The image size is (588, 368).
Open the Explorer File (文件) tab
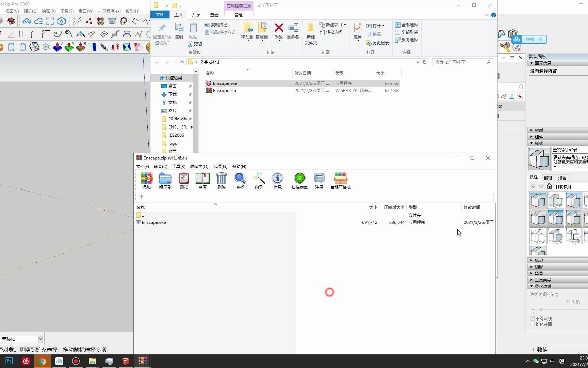coord(160,15)
